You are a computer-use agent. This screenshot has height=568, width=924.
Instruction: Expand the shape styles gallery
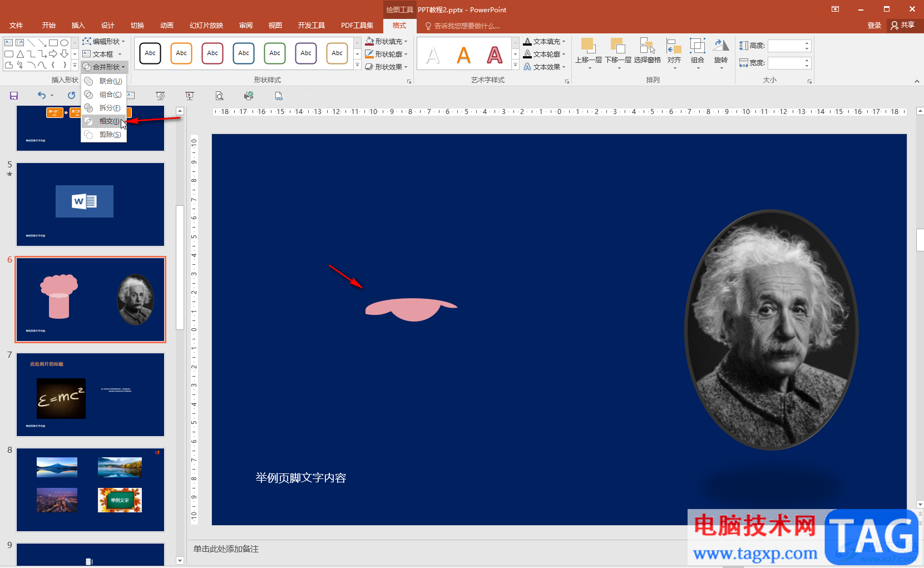(x=357, y=66)
